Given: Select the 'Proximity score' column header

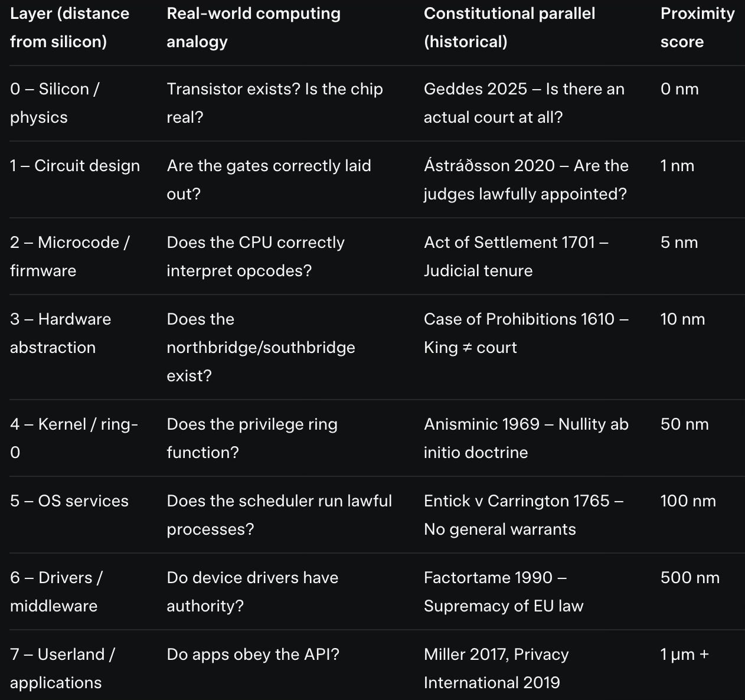Looking at the screenshot, I should [x=697, y=28].
